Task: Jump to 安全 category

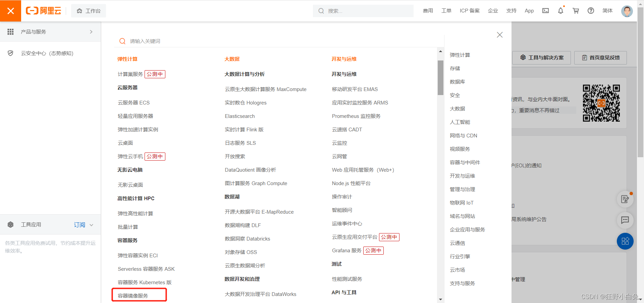Action: pyautogui.click(x=455, y=95)
